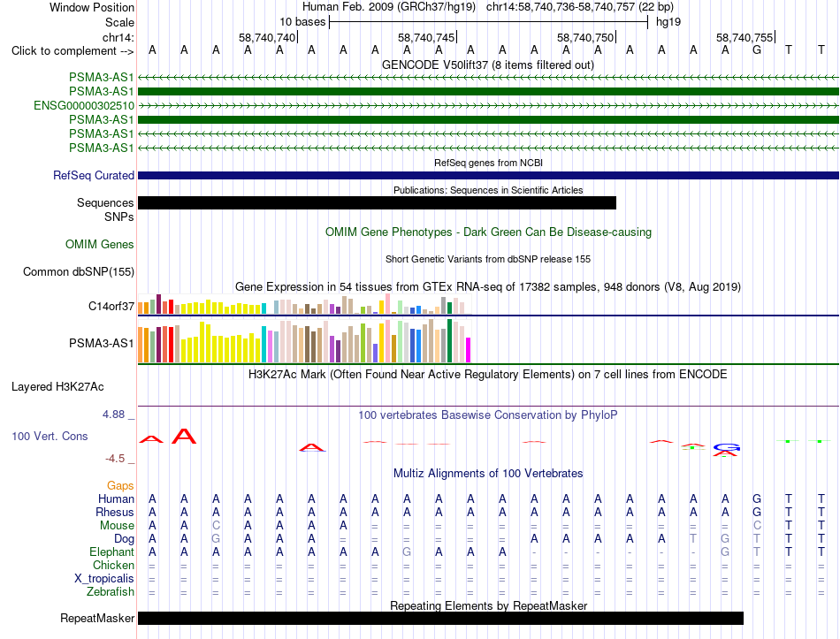Click the orange 'Gaps' label
The image size is (840, 639).
coord(120,485)
